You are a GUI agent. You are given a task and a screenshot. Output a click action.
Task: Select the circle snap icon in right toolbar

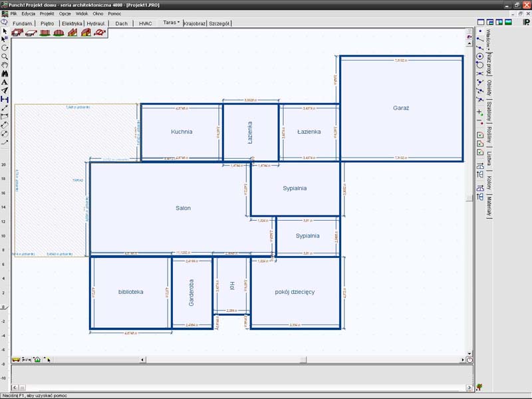tap(480, 57)
